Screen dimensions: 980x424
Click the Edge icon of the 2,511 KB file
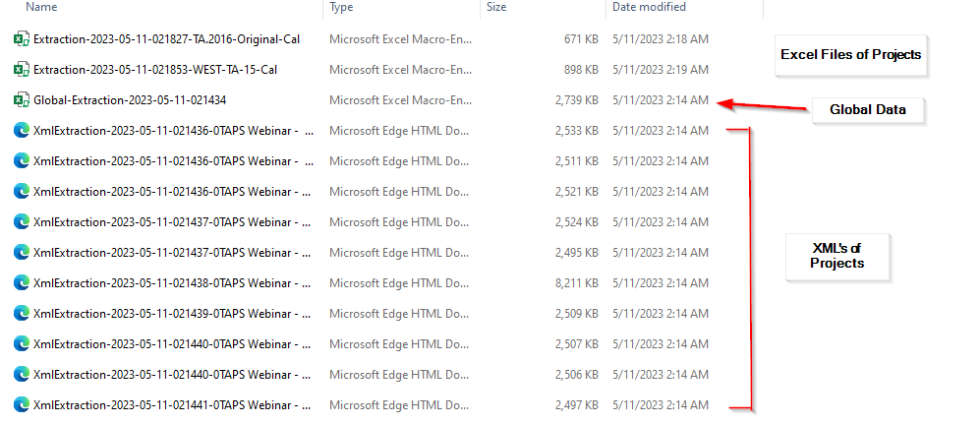(21, 161)
